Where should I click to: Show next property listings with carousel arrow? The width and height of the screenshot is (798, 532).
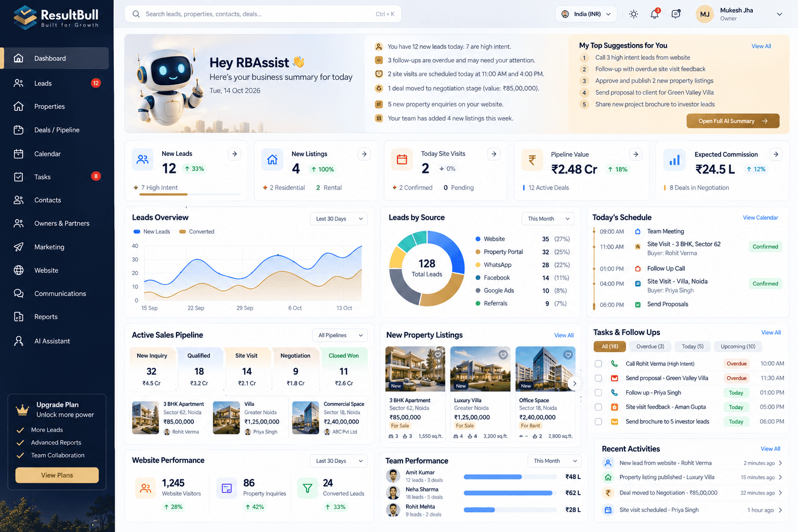pos(574,383)
